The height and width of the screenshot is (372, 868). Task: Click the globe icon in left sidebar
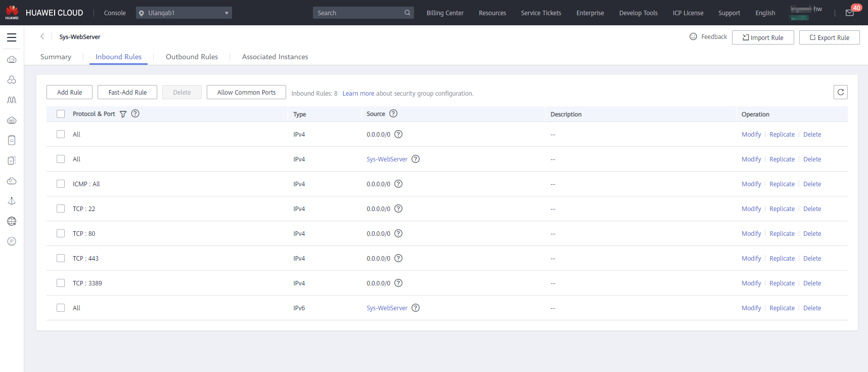click(x=12, y=221)
